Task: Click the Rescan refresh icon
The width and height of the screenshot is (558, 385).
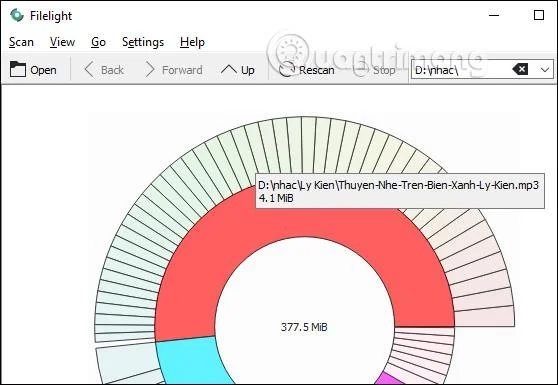Action: coord(287,69)
